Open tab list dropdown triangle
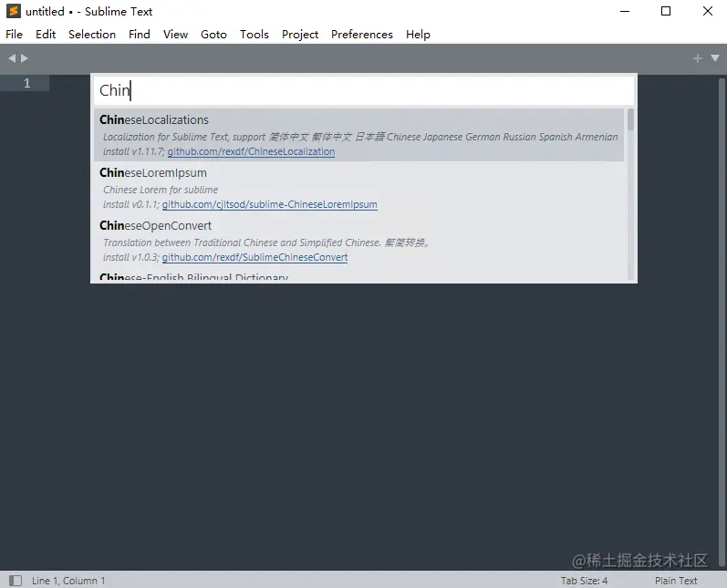This screenshot has width=727, height=588. pyautogui.click(x=715, y=58)
